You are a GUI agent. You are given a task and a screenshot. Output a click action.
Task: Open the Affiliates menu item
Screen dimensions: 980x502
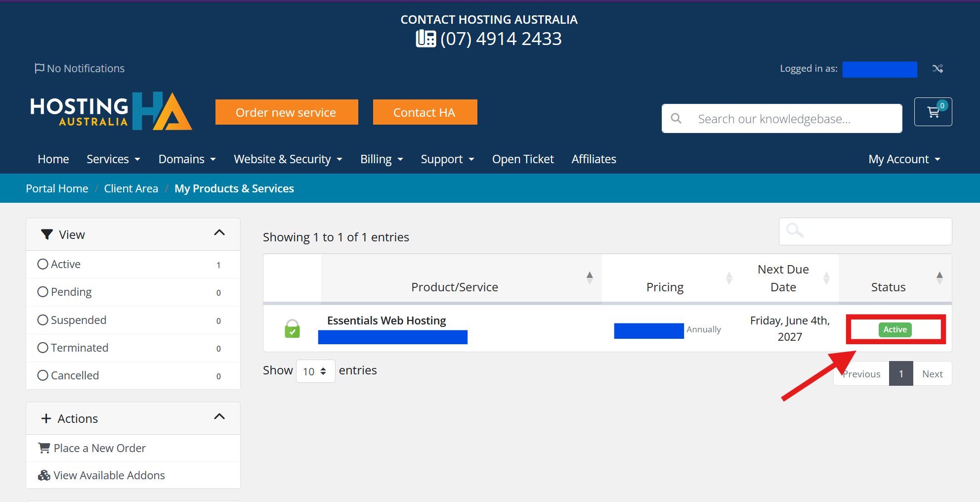[594, 159]
